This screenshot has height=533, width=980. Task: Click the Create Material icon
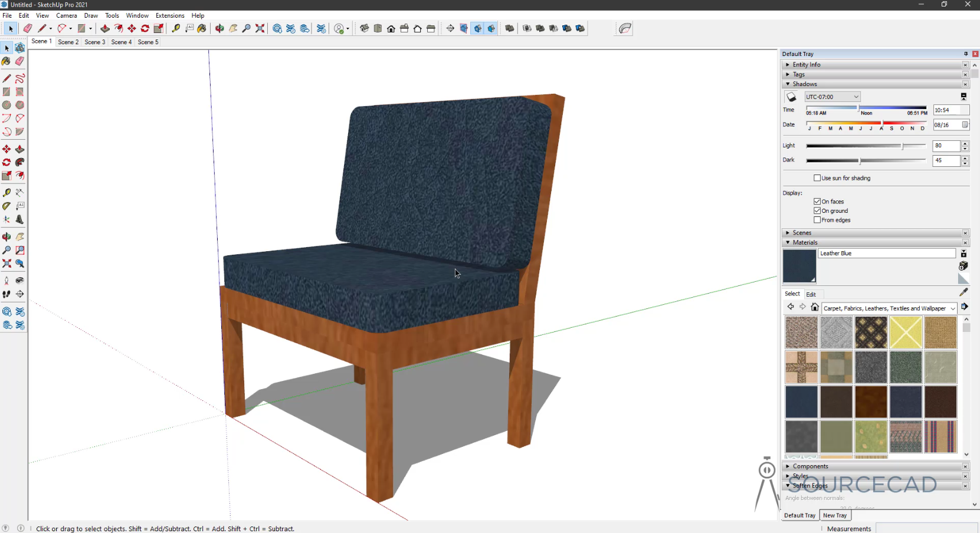pos(963,266)
